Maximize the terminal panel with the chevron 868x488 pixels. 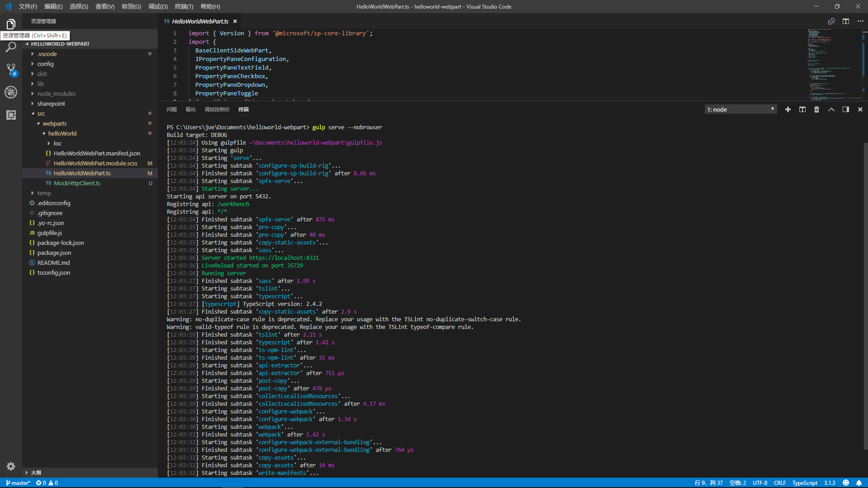(x=831, y=109)
